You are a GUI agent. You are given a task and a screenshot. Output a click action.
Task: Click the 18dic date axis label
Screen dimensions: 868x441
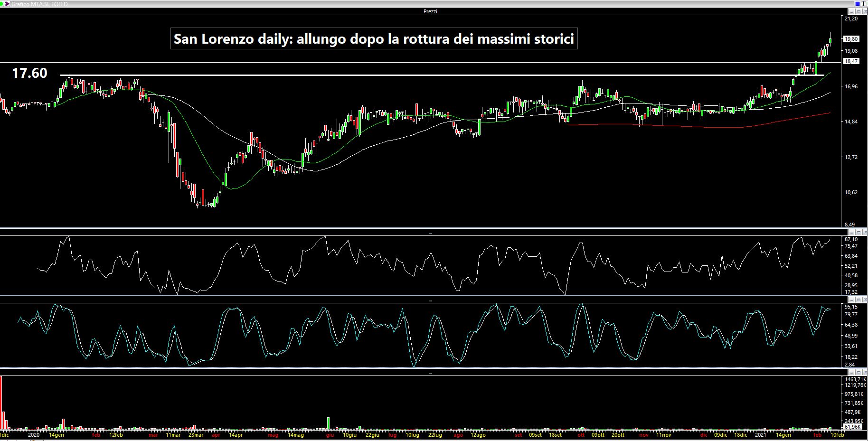coord(740,434)
